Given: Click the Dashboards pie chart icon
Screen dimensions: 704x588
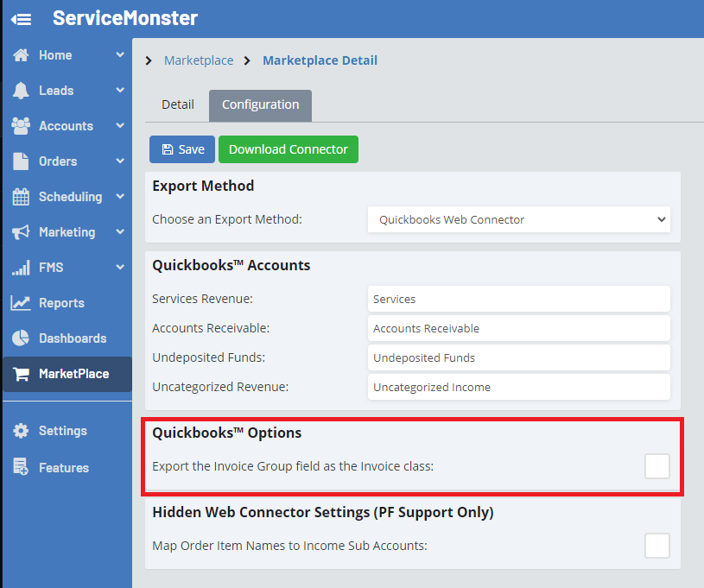Looking at the screenshot, I should [21, 338].
